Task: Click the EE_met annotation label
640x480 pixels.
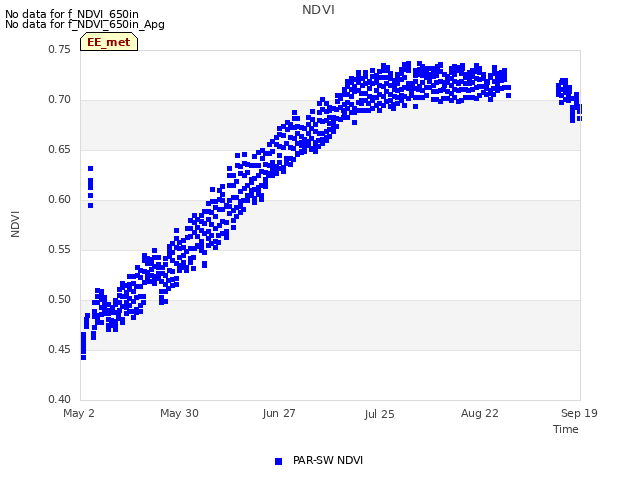Action: pos(109,42)
